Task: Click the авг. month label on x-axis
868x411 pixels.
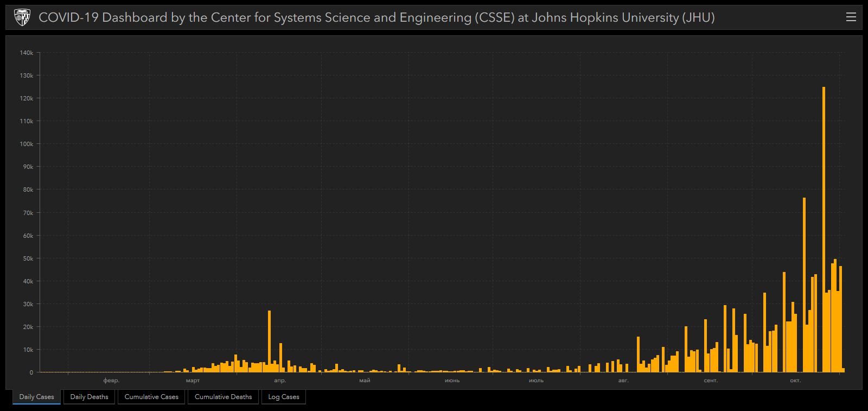Action: pyautogui.click(x=623, y=381)
